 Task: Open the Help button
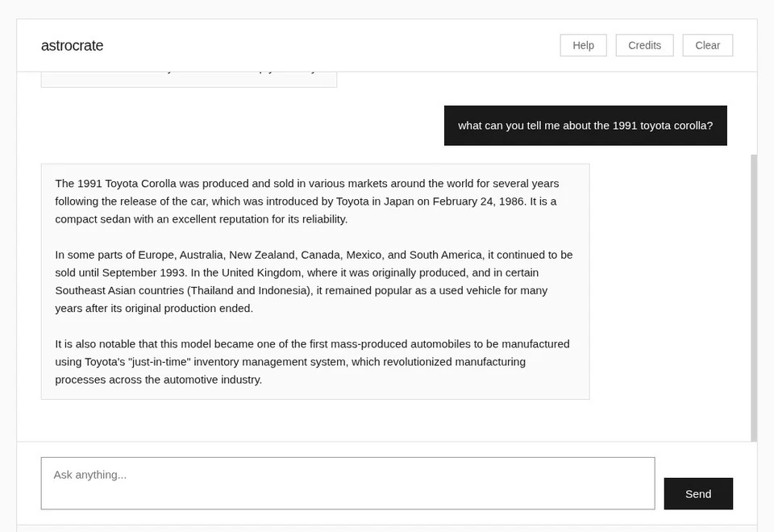point(583,45)
